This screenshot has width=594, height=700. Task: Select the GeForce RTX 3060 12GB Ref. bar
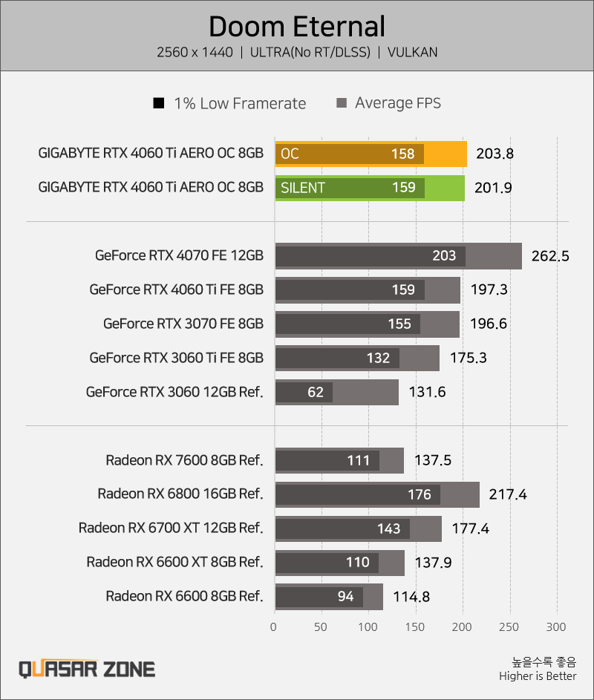click(337, 393)
